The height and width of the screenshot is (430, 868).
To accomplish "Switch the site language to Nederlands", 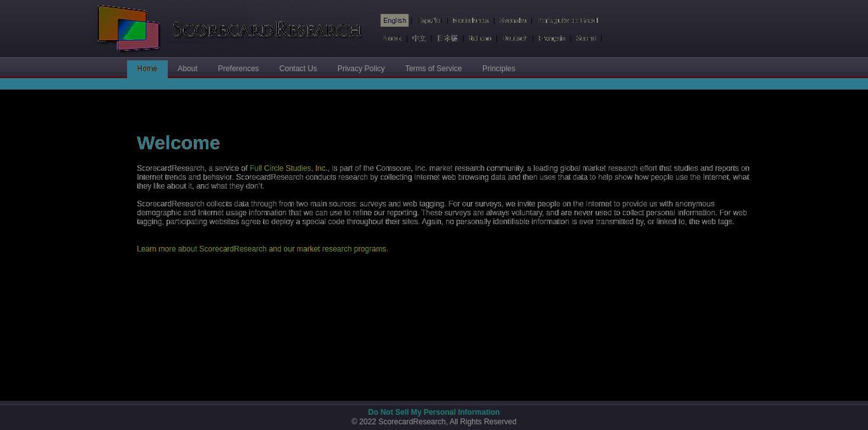I will 471,20.
